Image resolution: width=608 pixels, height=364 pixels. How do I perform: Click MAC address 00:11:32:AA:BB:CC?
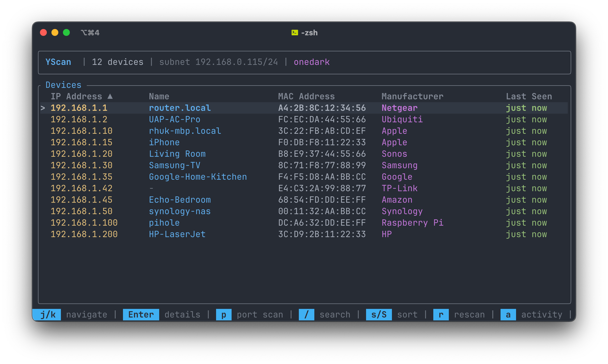click(x=322, y=211)
